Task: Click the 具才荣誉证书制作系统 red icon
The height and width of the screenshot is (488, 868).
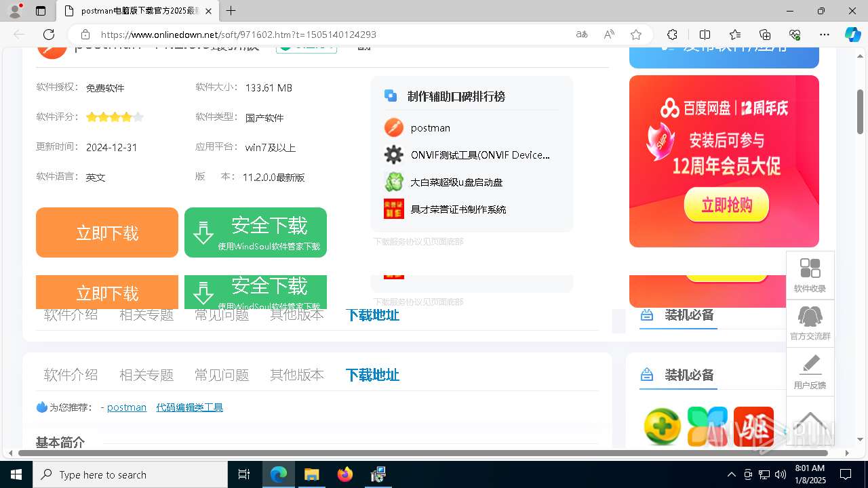Action: [394, 209]
